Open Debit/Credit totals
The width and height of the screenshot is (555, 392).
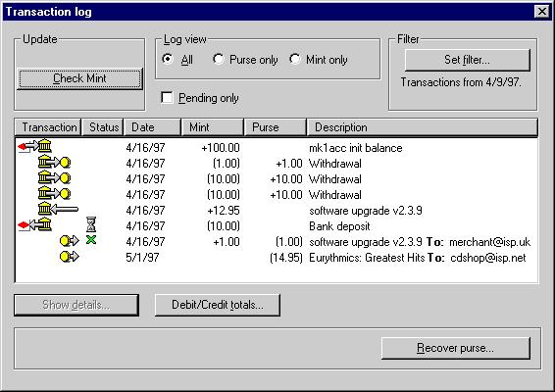(218, 305)
